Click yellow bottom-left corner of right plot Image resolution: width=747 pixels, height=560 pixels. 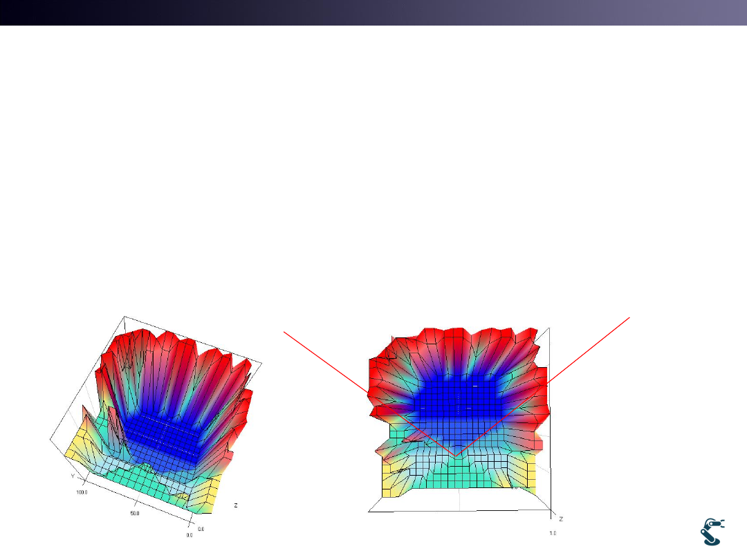(387, 485)
